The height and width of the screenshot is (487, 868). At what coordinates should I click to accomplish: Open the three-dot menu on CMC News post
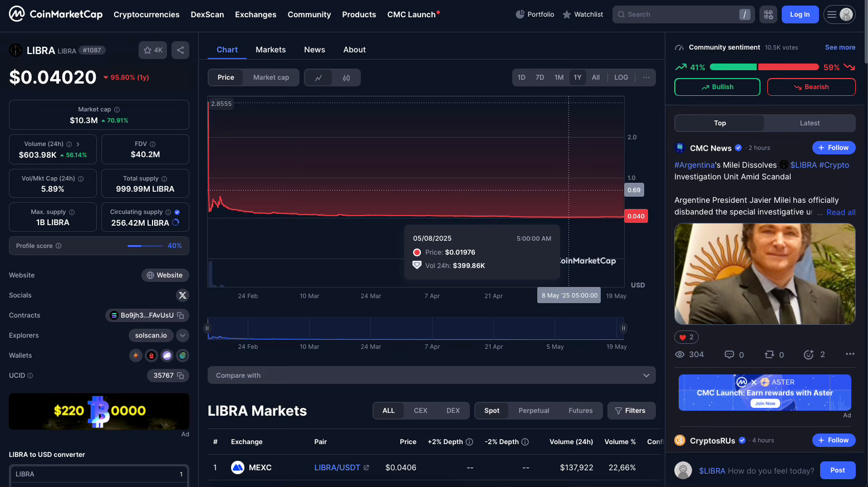coord(850,354)
